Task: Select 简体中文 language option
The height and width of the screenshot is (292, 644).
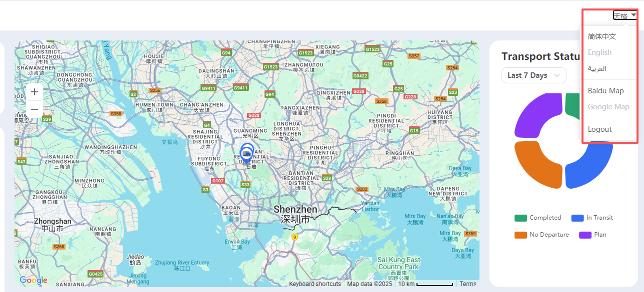Action: (602, 36)
